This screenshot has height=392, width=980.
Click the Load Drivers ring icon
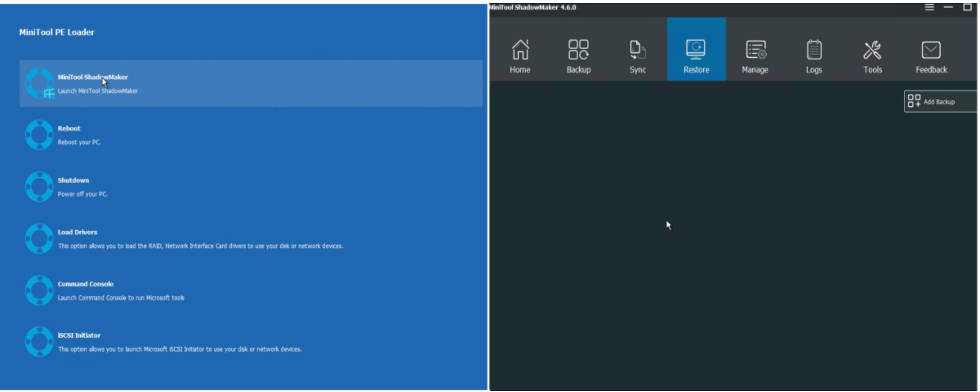[x=39, y=238]
